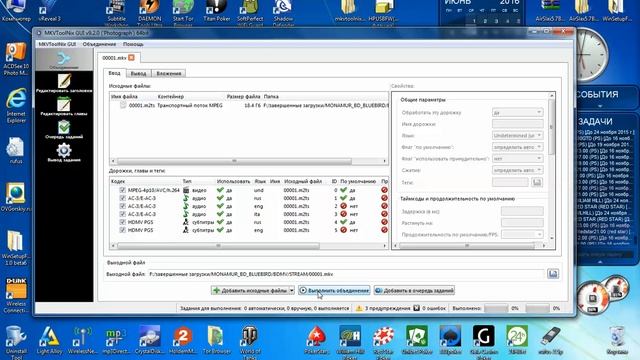
Task: Open Очередь заданий job queue
Action: point(64,130)
